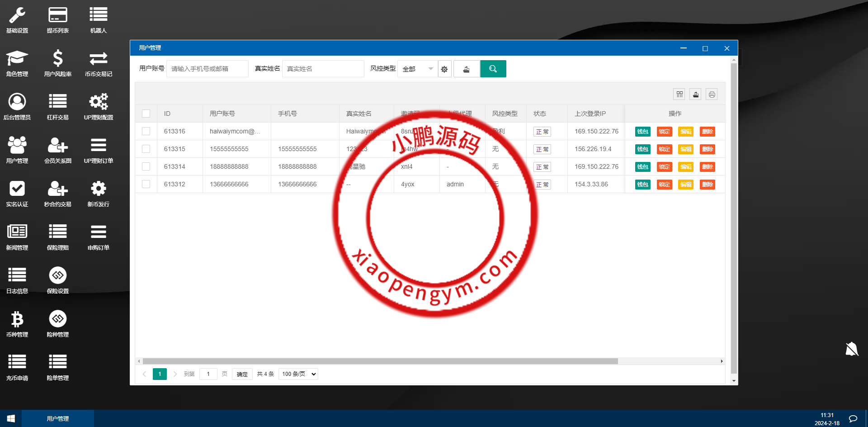The height and width of the screenshot is (427, 868).
Task: Toggle the select-all checkbox in table header
Action: pyautogui.click(x=146, y=114)
